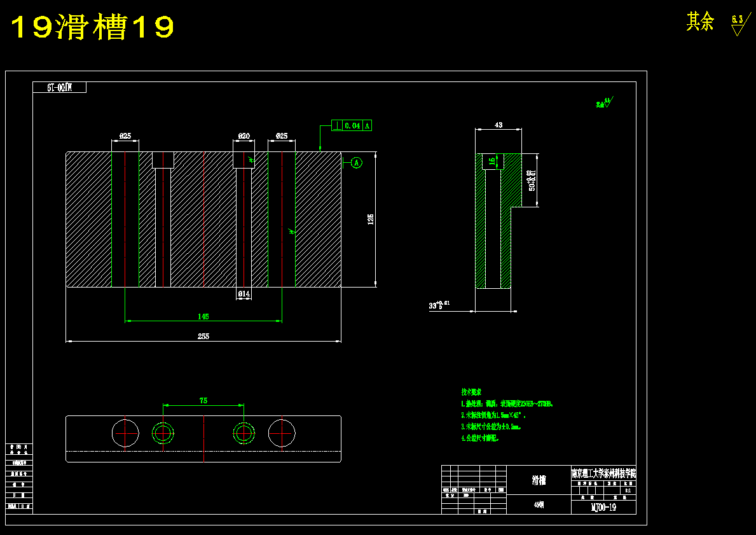This screenshot has height=535, width=756.
Task: Click the green "75" dimension text
Action: pyautogui.click(x=203, y=400)
